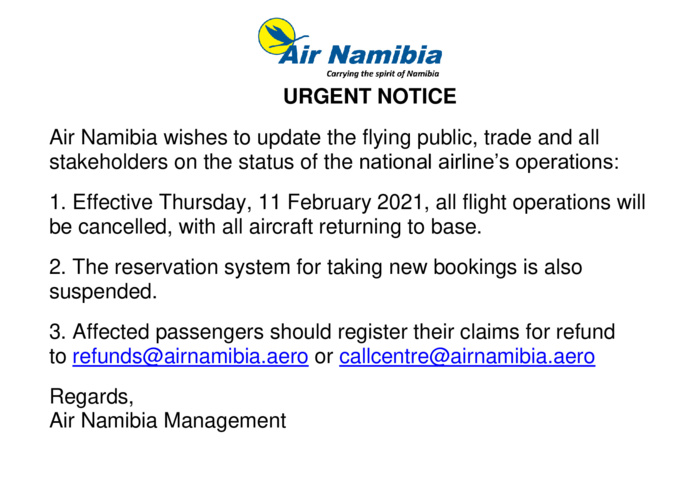Image resolution: width=695 pixels, height=491 pixels.
Task: Open the callcentre@airnamibia.aero email link
Action: pyautogui.click(x=467, y=357)
